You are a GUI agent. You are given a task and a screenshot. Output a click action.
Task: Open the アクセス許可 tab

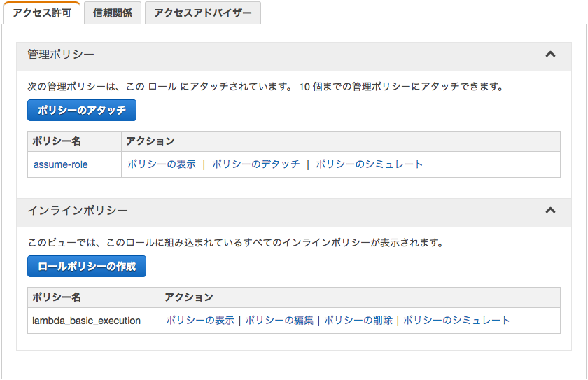42,13
